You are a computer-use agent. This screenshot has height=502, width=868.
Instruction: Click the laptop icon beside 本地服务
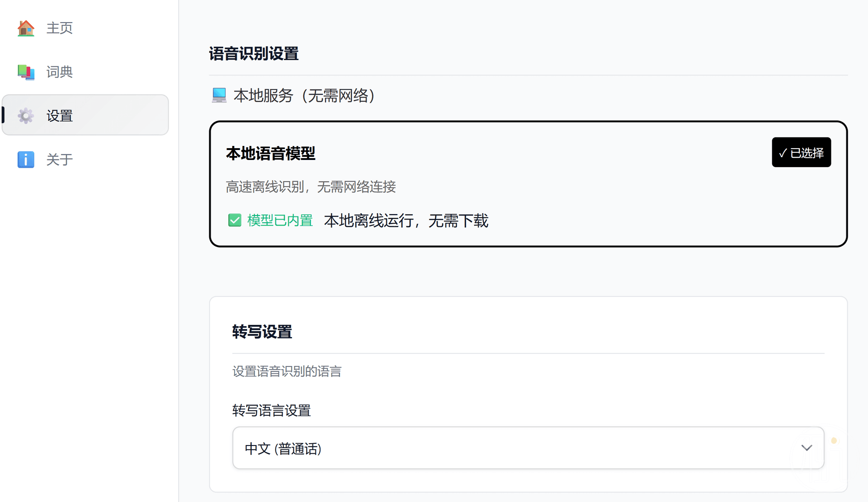tap(219, 95)
